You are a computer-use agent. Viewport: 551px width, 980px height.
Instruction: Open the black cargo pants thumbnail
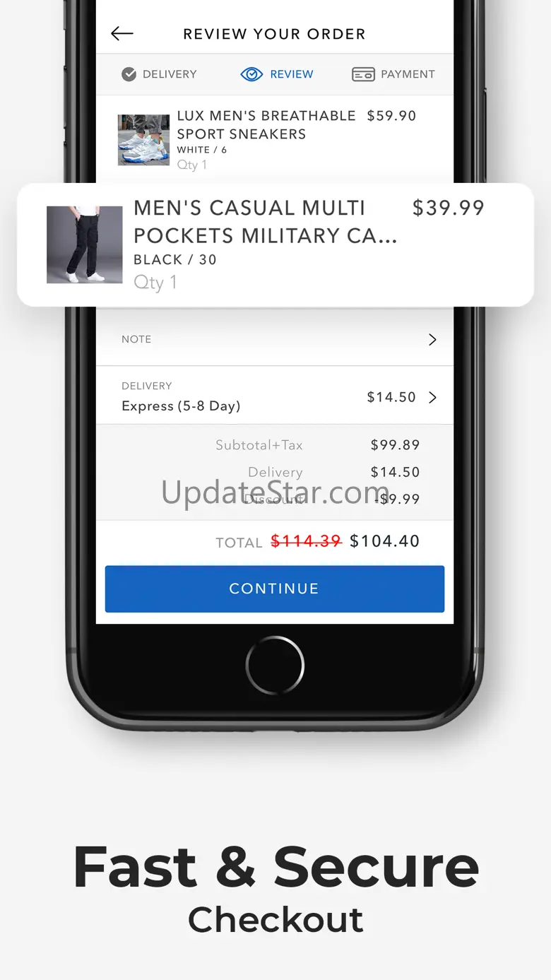(84, 244)
